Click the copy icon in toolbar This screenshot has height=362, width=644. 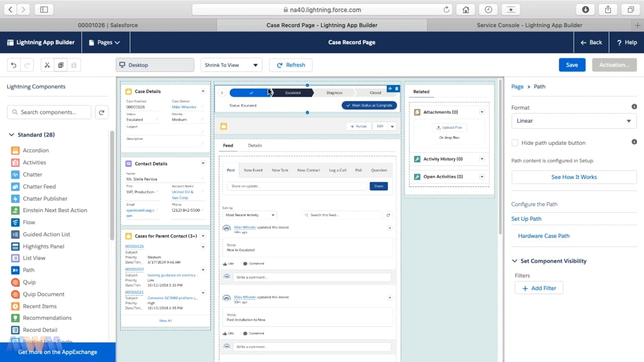tap(60, 65)
